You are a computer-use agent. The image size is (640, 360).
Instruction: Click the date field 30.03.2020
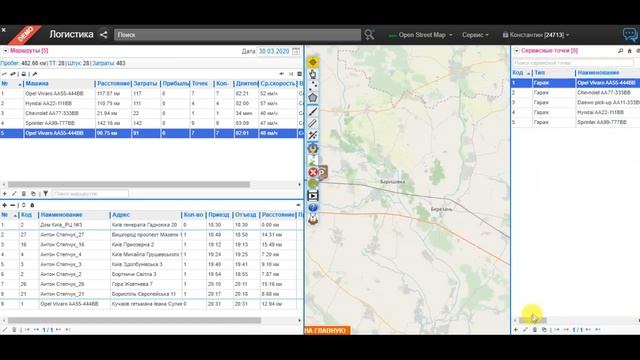[x=274, y=51]
